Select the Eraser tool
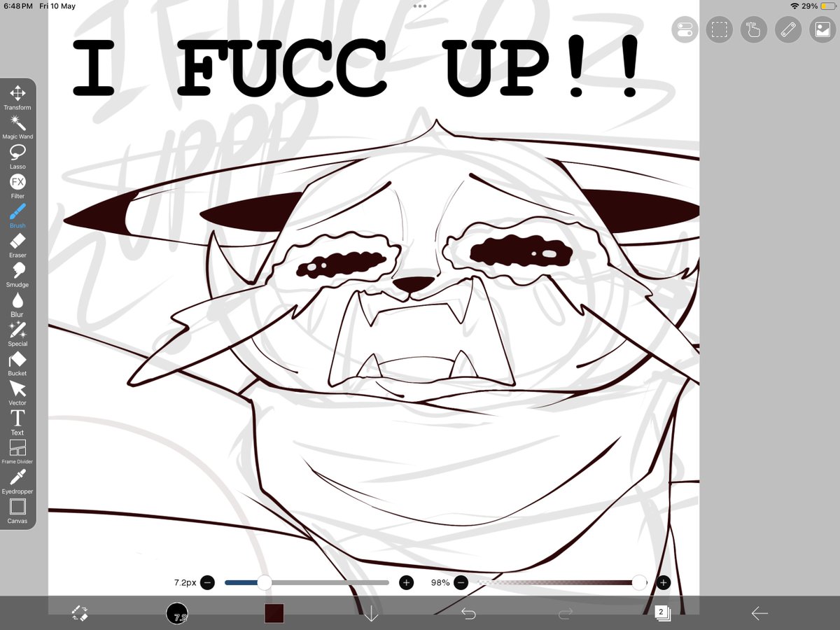This screenshot has height=630, width=840. [x=17, y=245]
